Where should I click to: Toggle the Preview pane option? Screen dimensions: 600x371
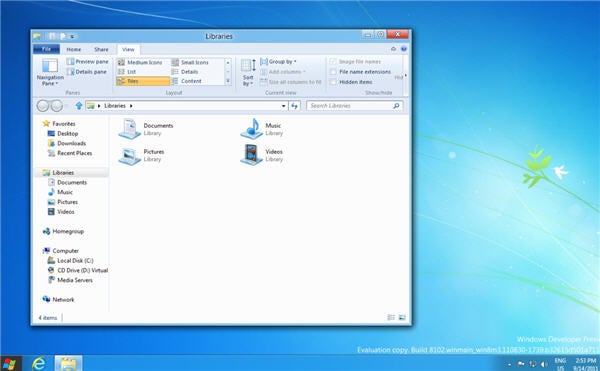88,62
